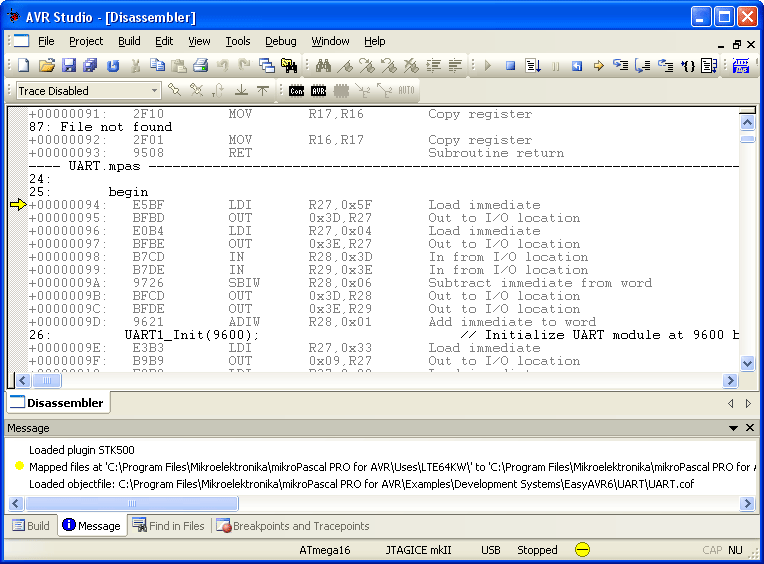Click the Run icon in debug toolbar
Image resolution: width=764 pixels, height=564 pixels.
(488, 65)
